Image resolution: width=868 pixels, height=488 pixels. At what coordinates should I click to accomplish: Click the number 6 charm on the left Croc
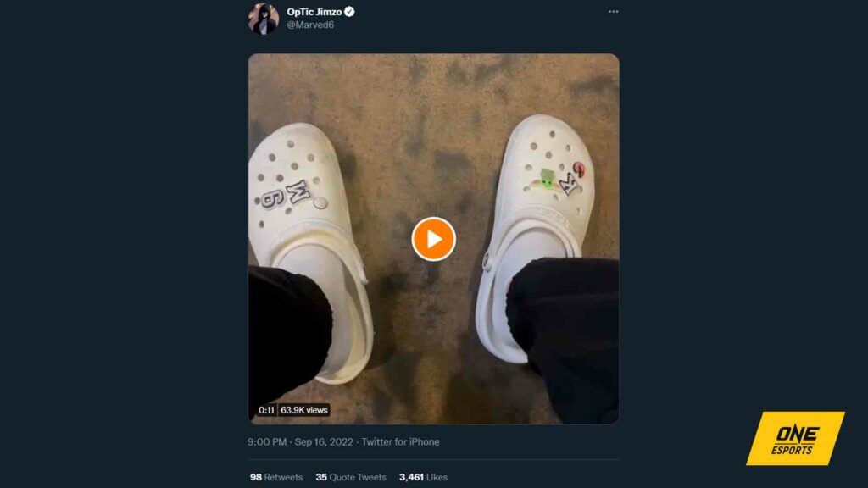270,200
